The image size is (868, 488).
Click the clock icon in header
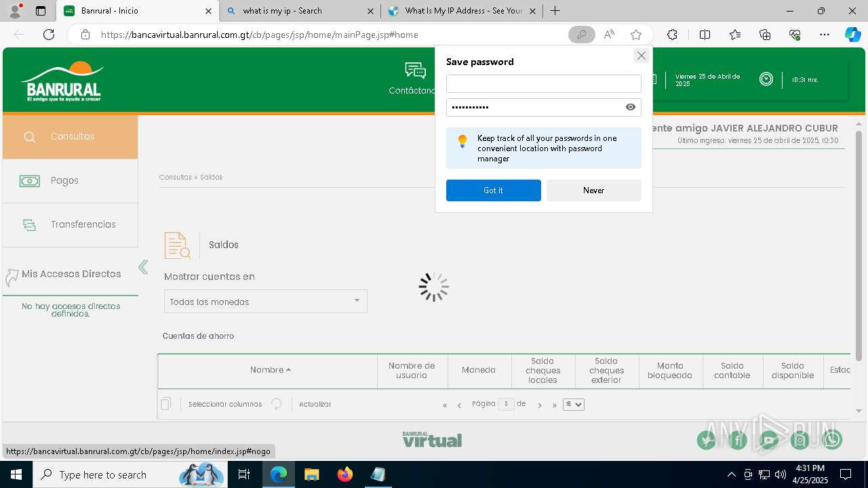766,79
